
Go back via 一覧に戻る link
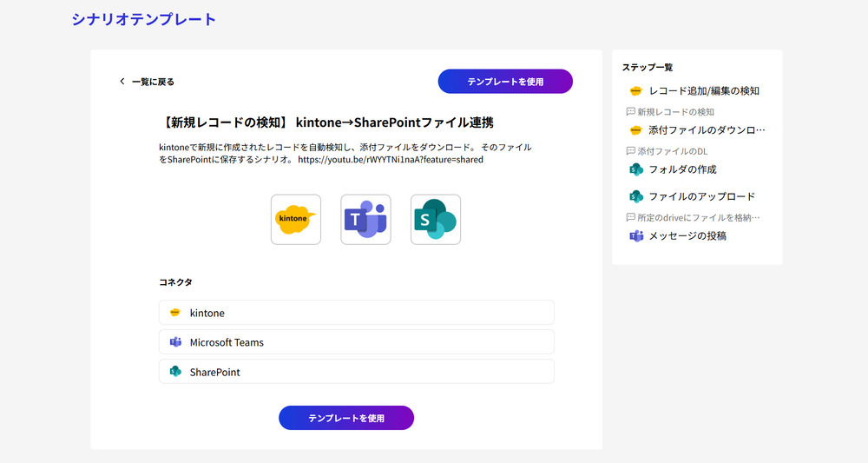[x=153, y=82]
